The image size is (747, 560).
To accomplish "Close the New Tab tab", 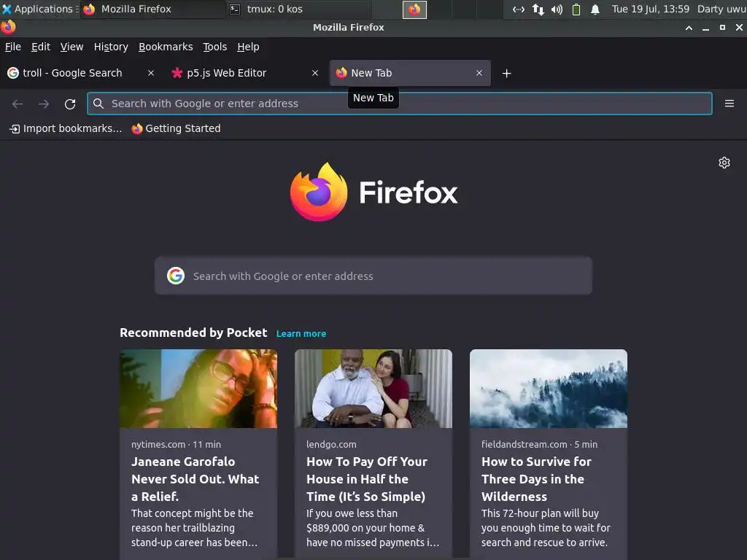I will [x=479, y=73].
